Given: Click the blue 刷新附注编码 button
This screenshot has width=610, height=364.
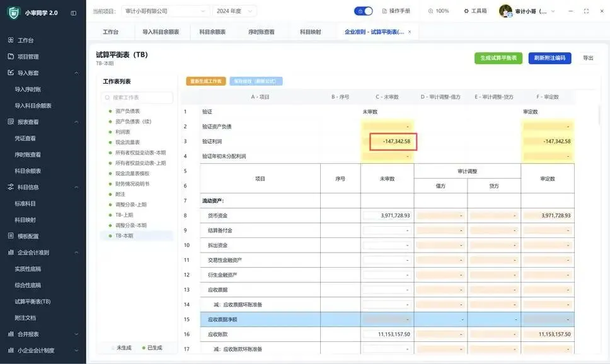Looking at the screenshot, I should [550, 58].
